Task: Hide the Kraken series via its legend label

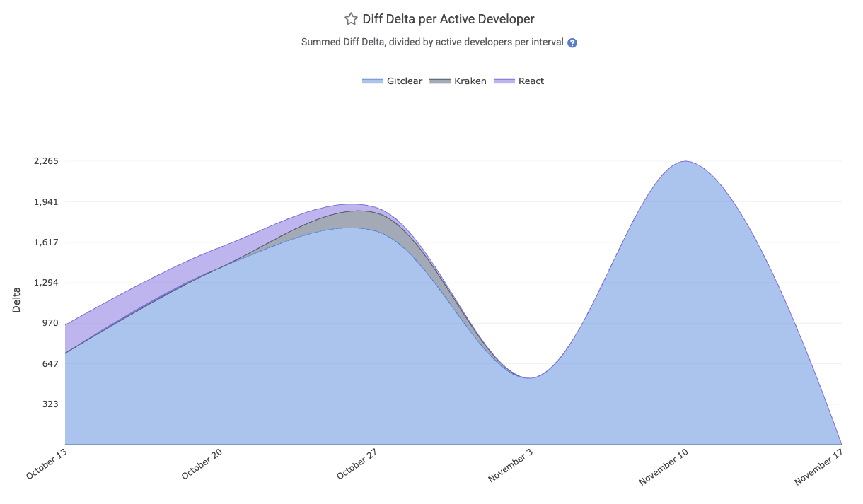Action: pos(470,81)
